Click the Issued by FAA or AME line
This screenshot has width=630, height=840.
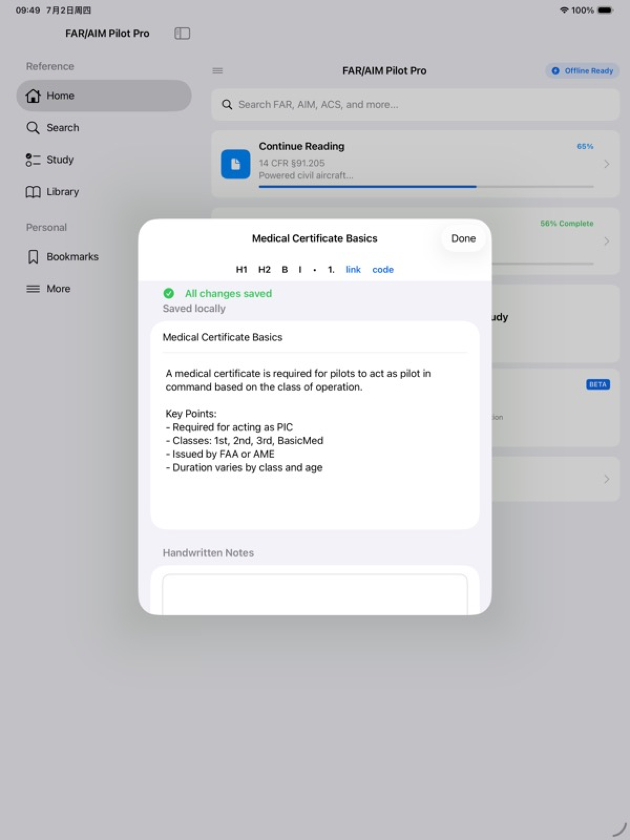[x=220, y=454]
